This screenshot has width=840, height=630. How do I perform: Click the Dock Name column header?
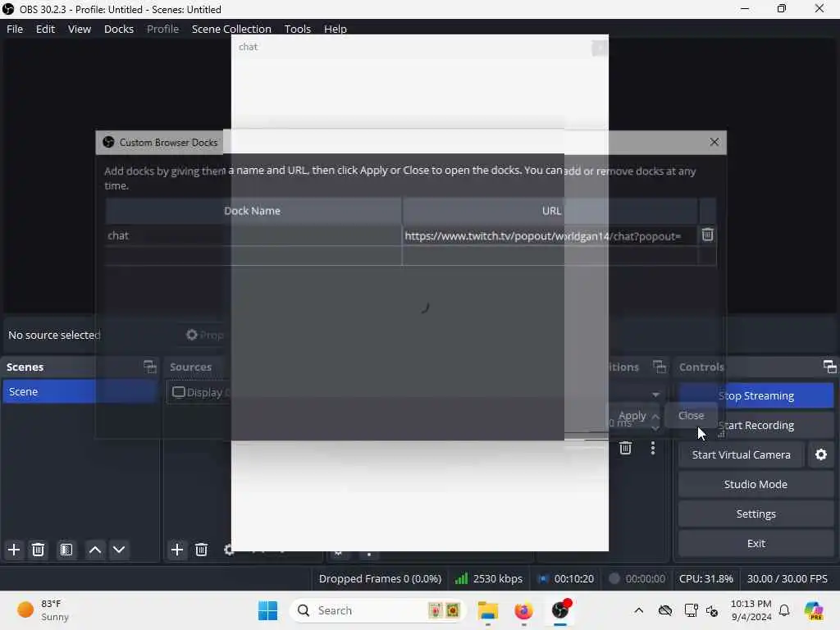(253, 211)
